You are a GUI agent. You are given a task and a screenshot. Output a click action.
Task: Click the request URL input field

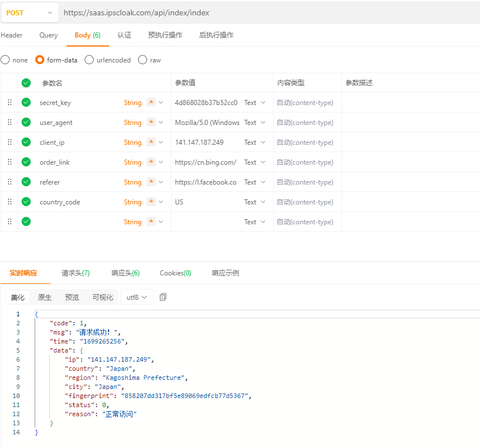[269, 13]
